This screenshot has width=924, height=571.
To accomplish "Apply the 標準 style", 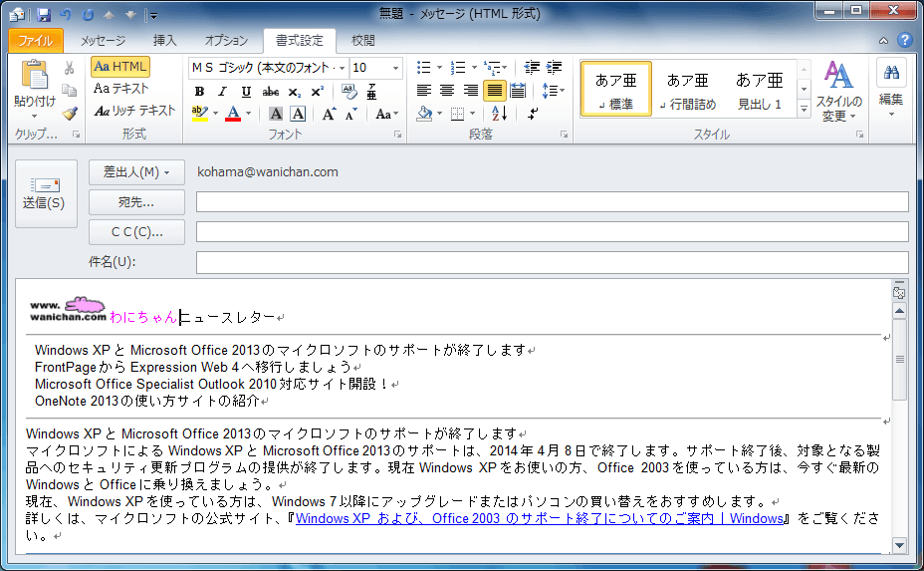I will [616, 89].
